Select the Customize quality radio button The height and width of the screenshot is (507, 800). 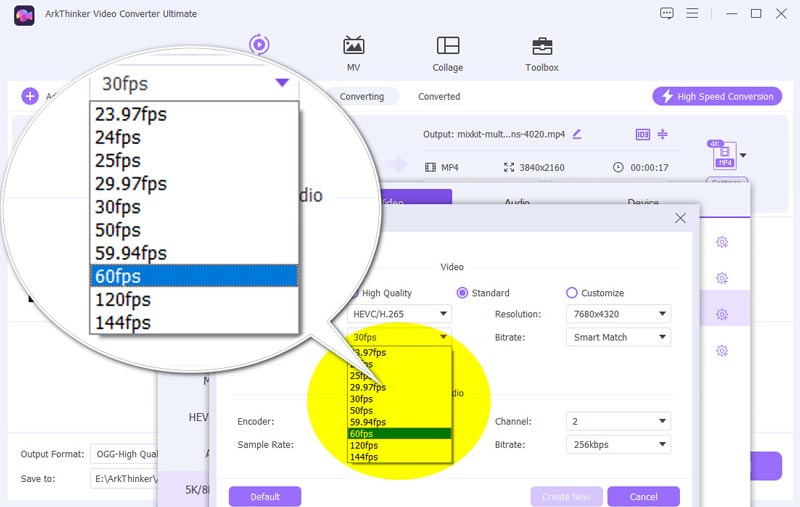point(571,293)
